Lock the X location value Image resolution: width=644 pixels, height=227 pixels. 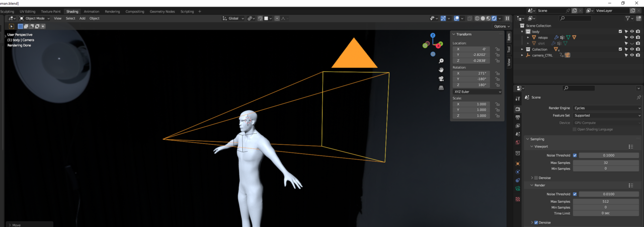click(497, 49)
